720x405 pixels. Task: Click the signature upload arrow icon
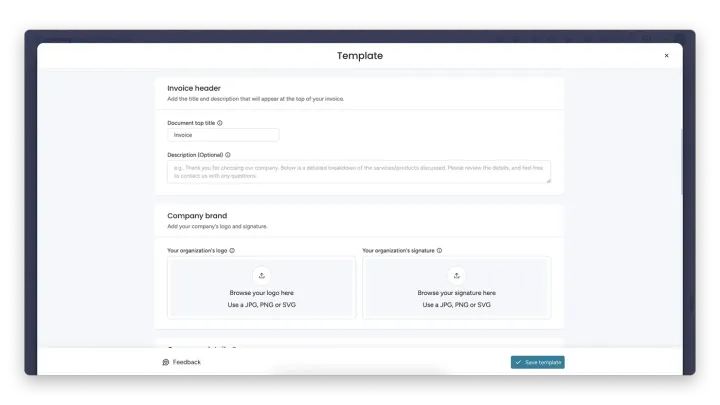(457, 276)
